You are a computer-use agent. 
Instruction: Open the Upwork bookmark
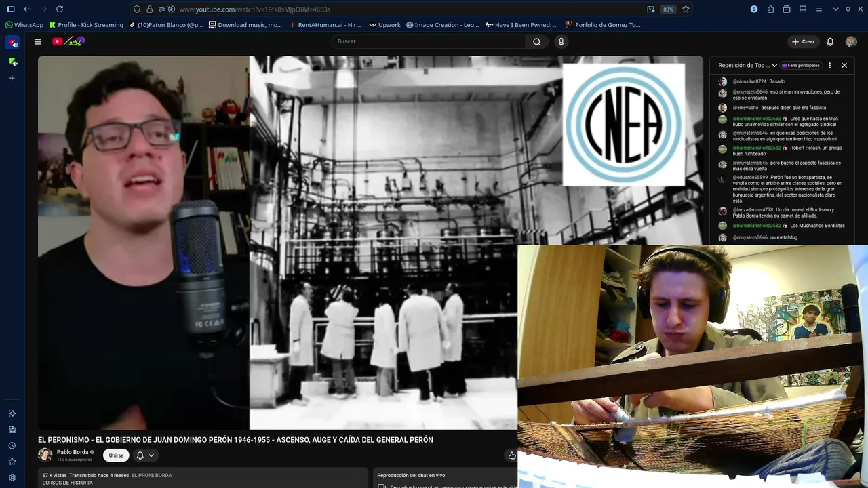(x=385, y=25)
